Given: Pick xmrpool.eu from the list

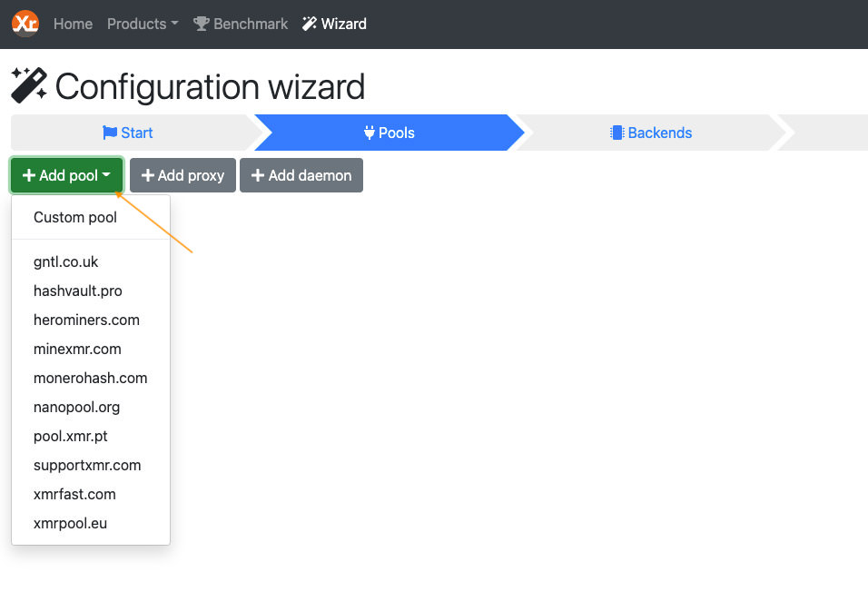Looking at the screenshot, I should 91,524.
